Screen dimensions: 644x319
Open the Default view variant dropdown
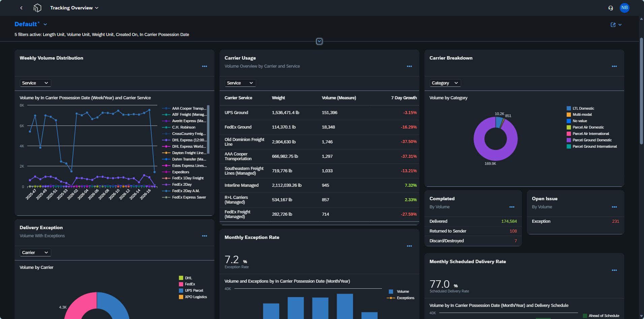point(45,24)
